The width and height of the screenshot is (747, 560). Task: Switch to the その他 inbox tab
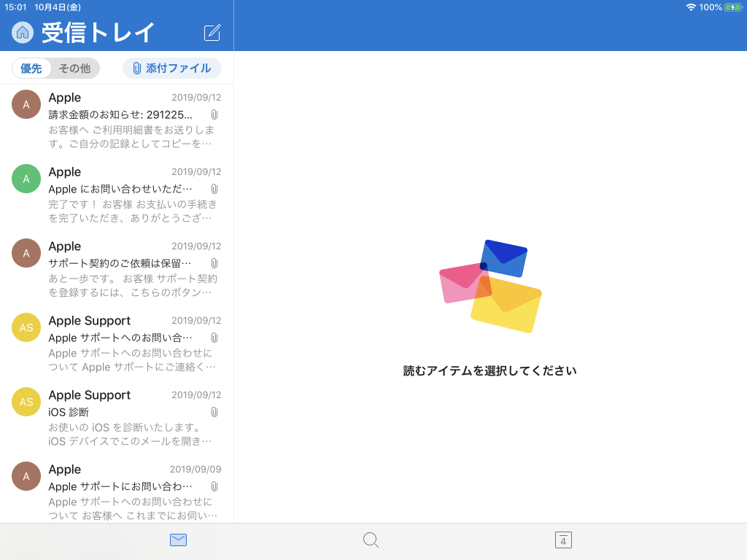[x=74, y=68]
